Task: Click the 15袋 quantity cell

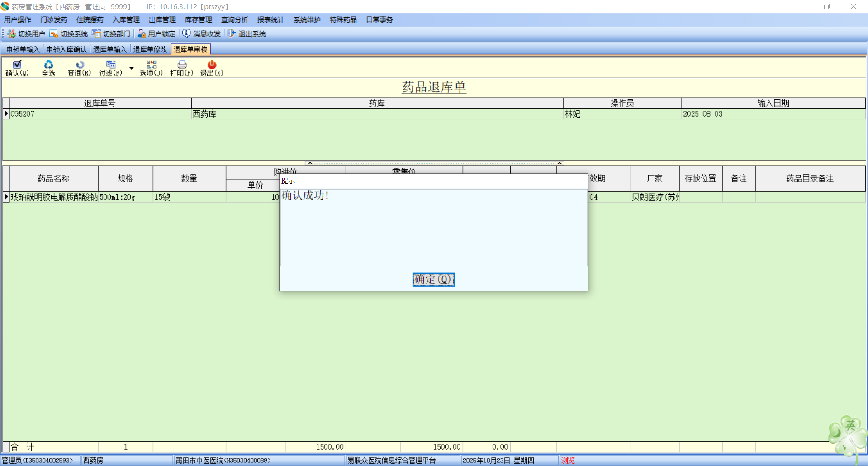Action: pos(189,197)
